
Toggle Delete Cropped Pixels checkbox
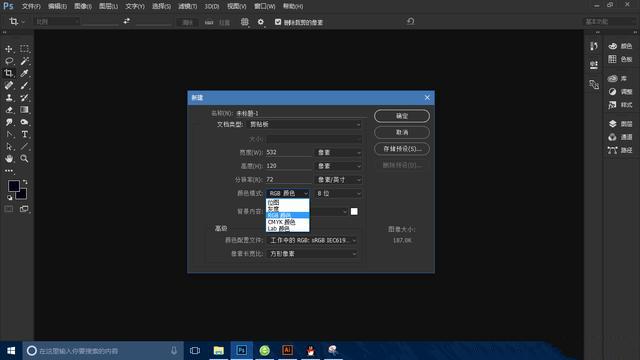tap(278, 22)
